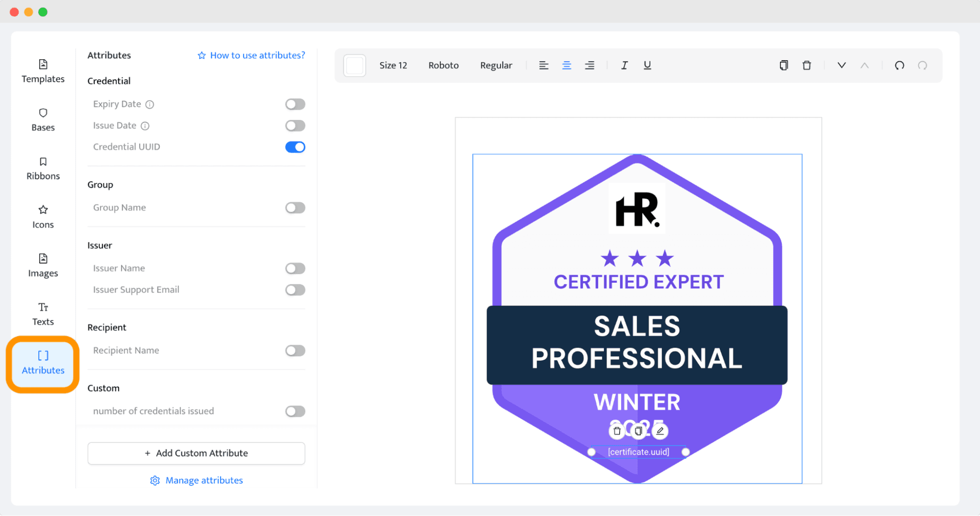The width and height of the screenshot is (980, 516).
Task: Apply italic formatting to the selected text
Action: tap(624, 65)
